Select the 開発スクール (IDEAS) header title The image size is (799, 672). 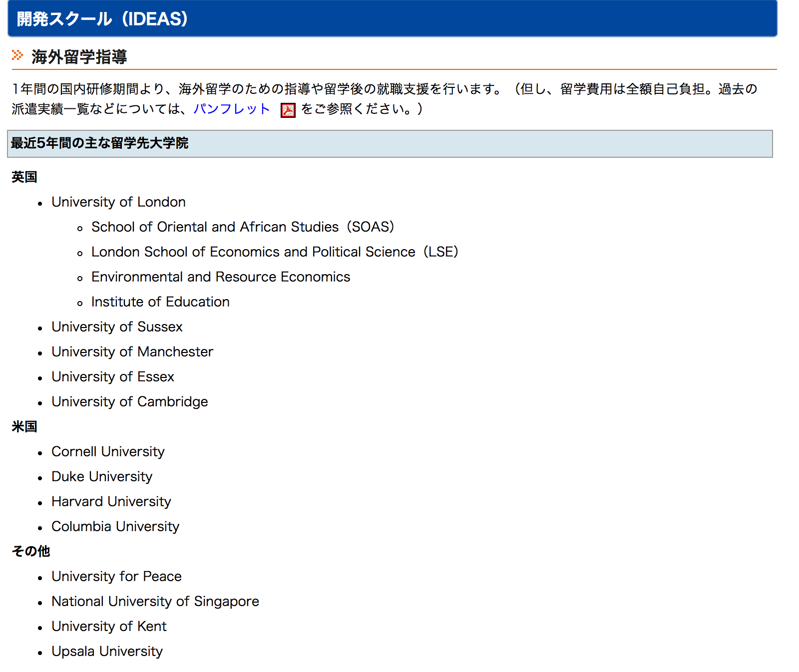click(102, 19)
